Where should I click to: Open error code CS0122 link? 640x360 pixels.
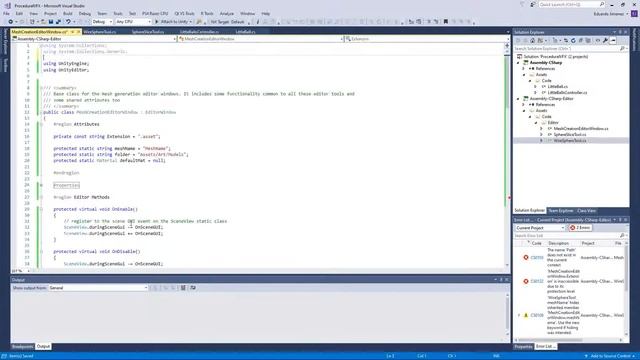537,281
